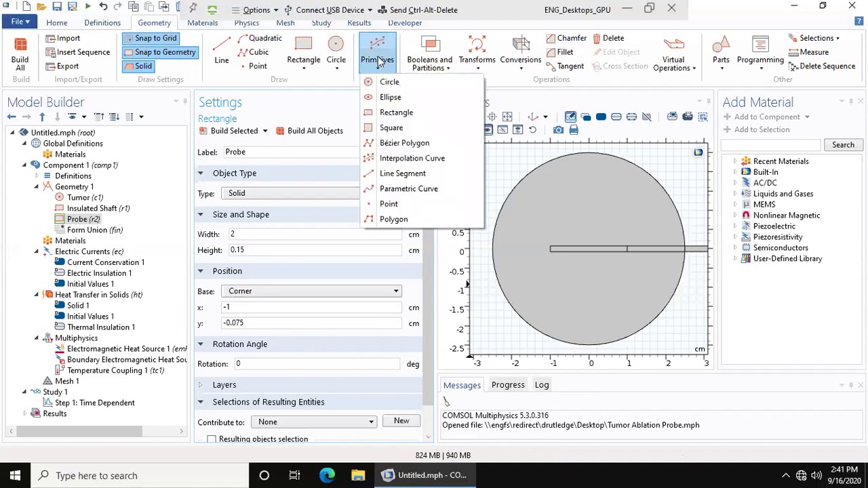This screenshot has width=868, height=488.
Task: Switch to the Physics ribbon tab
Action: (x=246, y=23)
